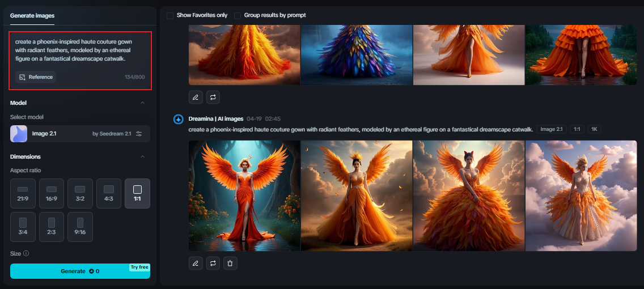The height and width of the screenshot is (289, 644).
Task: Select the 16:9 aspect ratio
Action: point(52,193)
